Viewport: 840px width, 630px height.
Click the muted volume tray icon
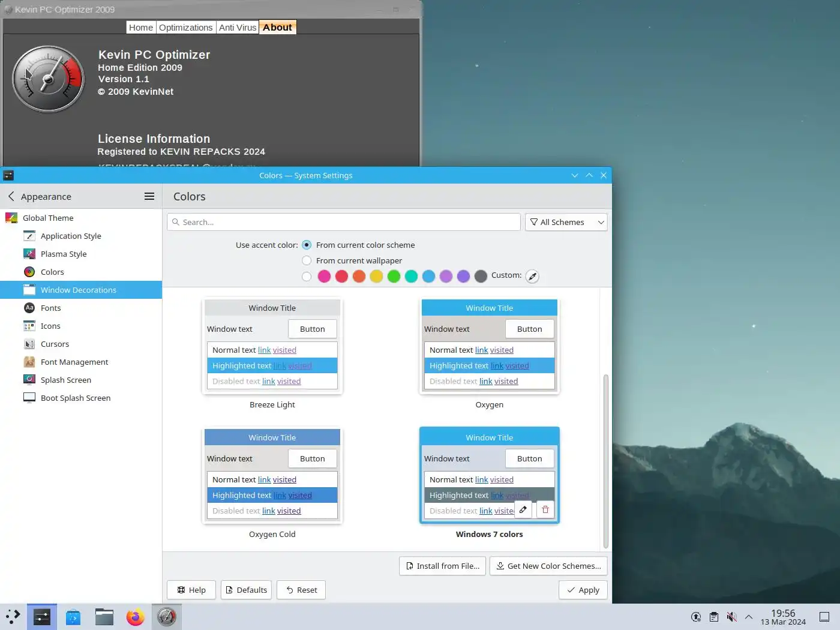point(731,617)
